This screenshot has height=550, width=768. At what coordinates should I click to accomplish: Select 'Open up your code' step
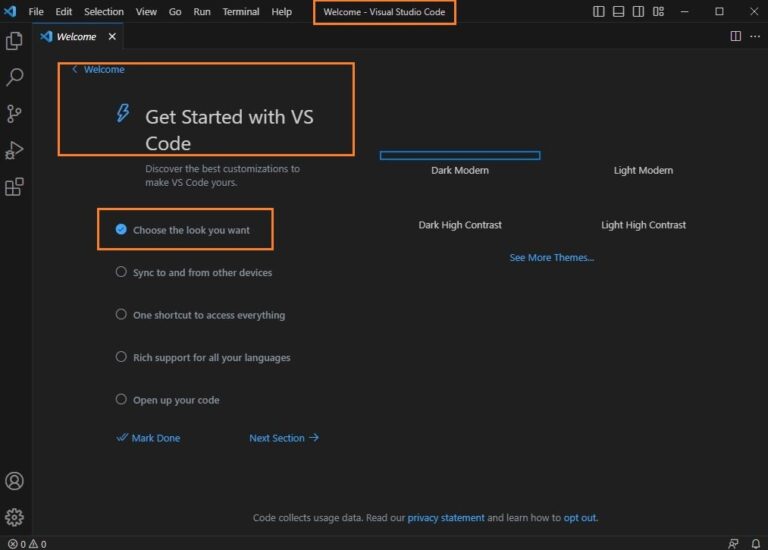(168, 400)
